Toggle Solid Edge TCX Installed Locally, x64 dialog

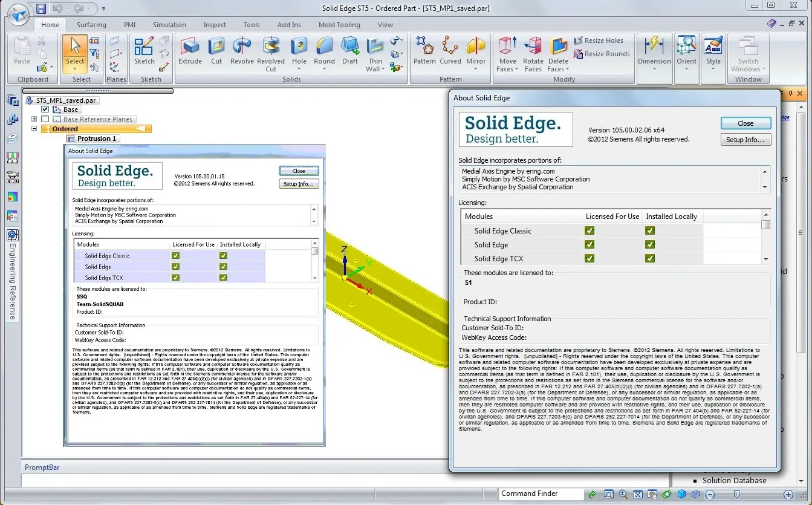tap(650, 258)
